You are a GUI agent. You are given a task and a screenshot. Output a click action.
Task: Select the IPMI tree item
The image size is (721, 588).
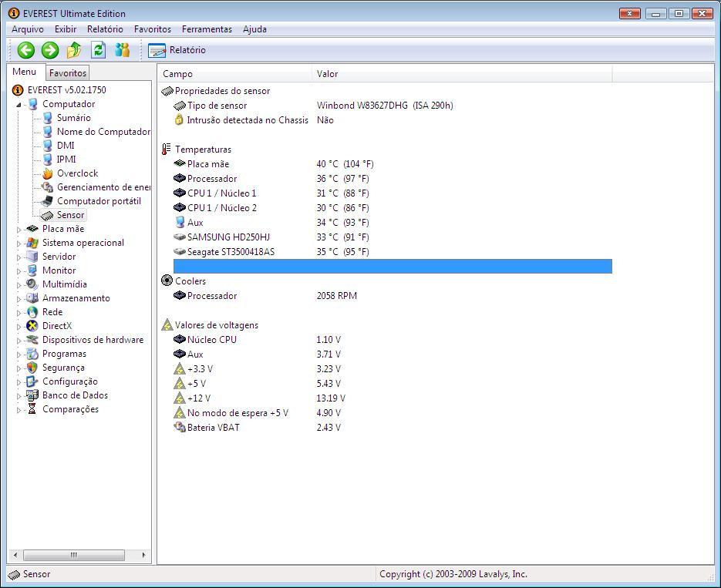[66, 159]
